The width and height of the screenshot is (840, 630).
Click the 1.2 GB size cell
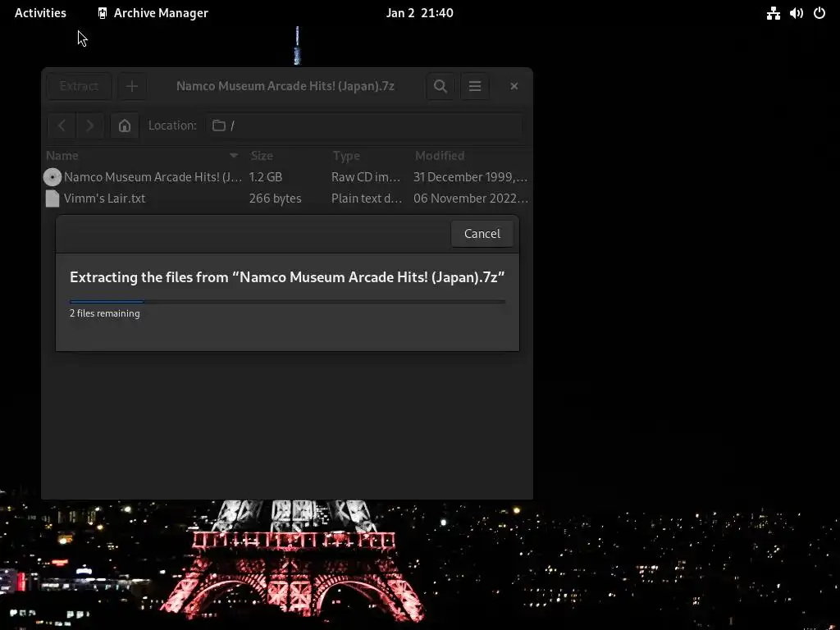(265, 177)
